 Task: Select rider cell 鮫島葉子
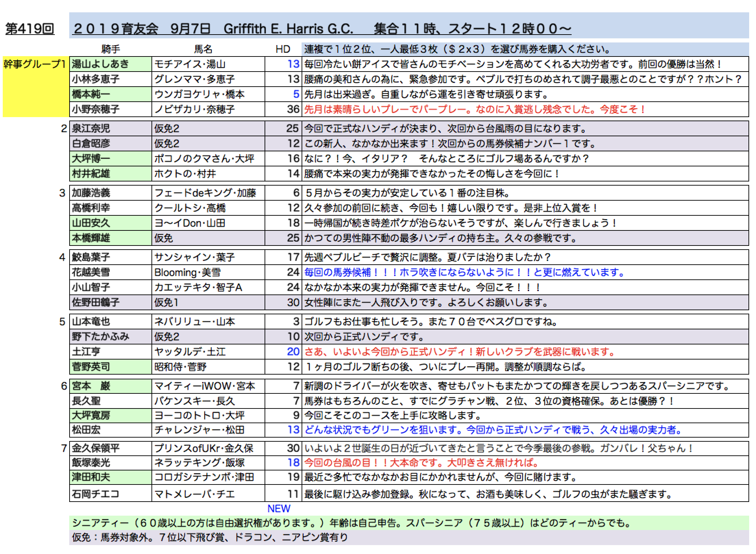coord(111,257)
